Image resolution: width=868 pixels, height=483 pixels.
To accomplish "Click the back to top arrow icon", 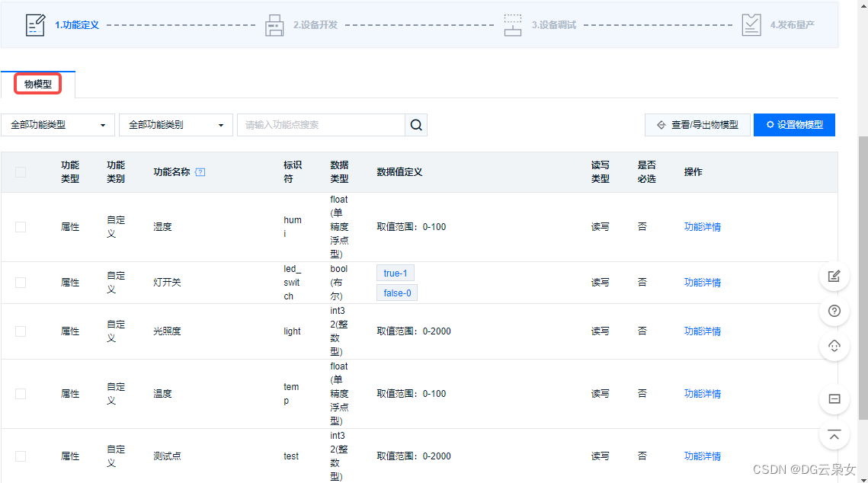I will click(x=834, y=435).
